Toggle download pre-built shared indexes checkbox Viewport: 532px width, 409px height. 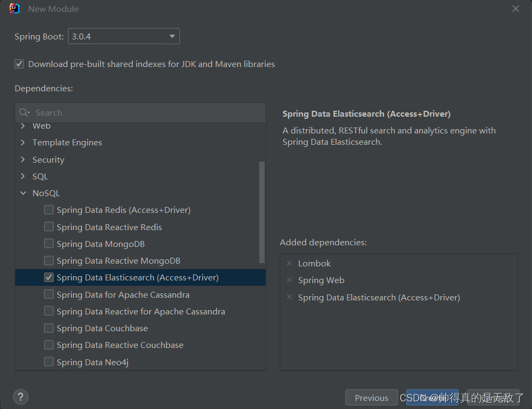click(19, 64)
